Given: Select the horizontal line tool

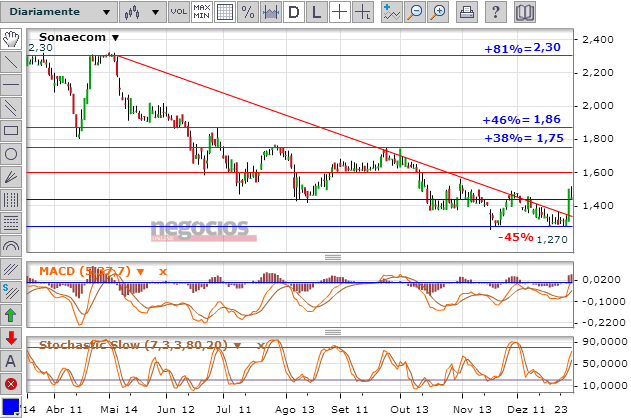Looking at the screenshot, I should coord(11,85).
